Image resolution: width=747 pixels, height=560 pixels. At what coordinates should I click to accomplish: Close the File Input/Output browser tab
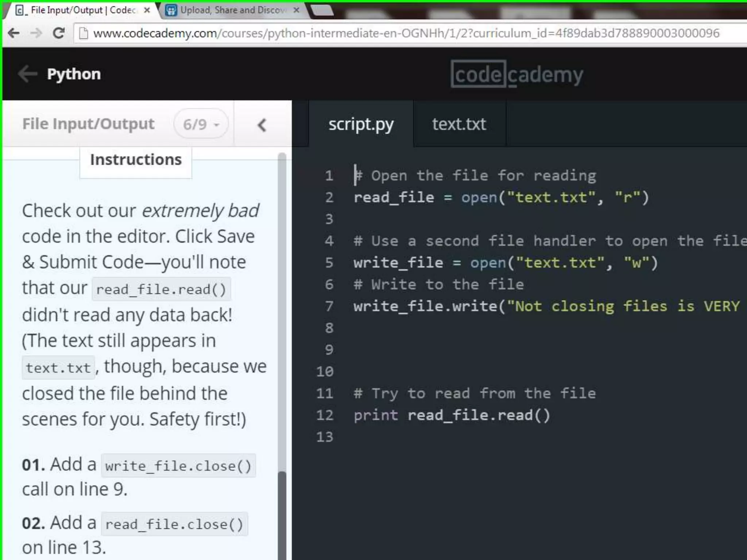pos(147,10)
